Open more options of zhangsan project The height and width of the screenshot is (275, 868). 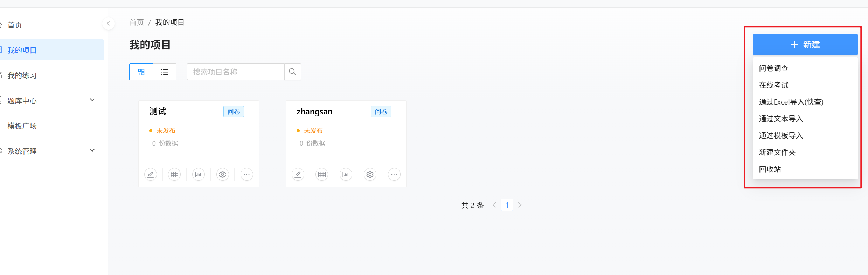click(394, 174)
